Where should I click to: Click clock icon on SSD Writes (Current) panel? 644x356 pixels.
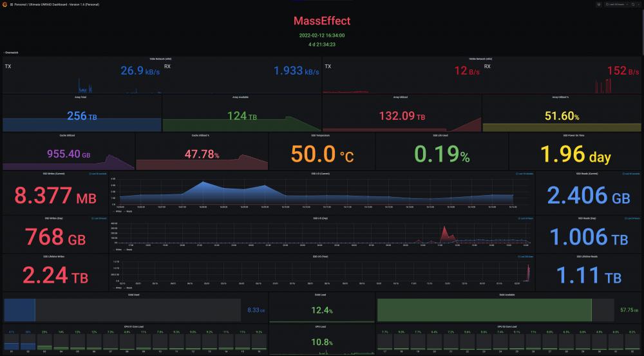90,174
